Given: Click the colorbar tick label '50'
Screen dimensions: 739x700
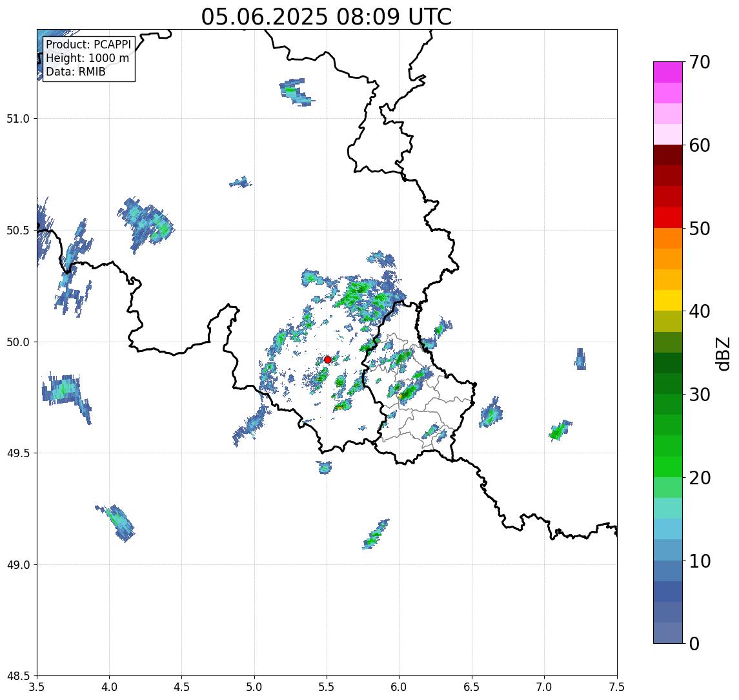Looking at the screenshot, I should coord(699,229).
